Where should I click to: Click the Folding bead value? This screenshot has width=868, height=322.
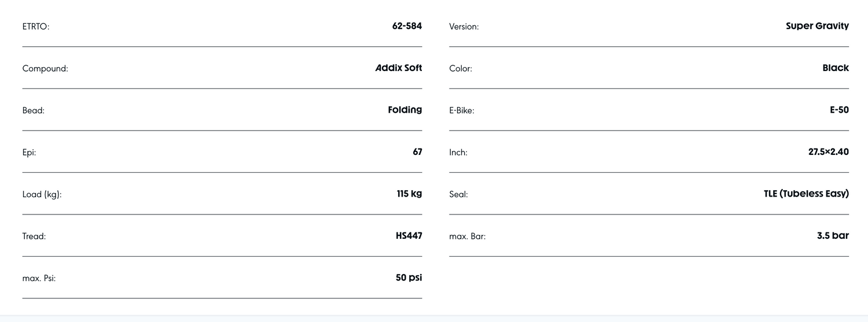point(404,110)
